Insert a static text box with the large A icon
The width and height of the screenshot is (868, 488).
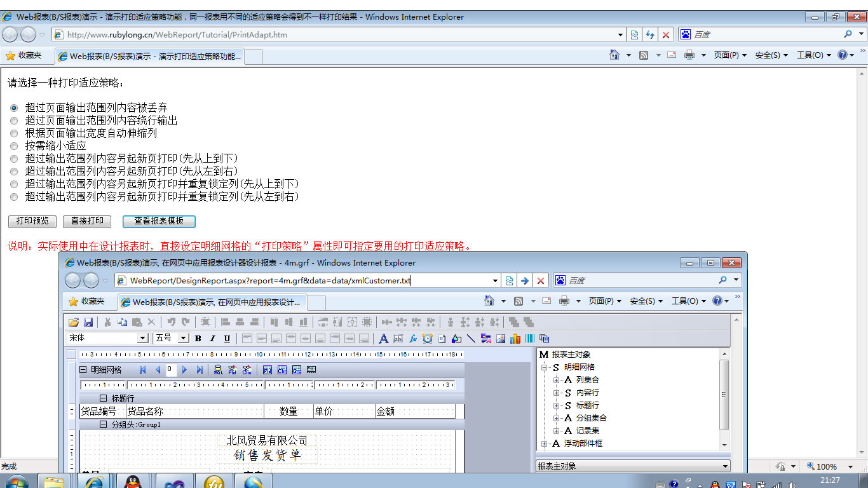pos(383,339)
